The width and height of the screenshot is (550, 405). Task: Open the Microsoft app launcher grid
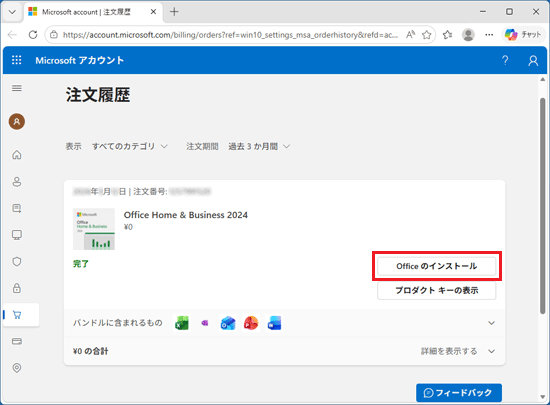coord(16,60)
